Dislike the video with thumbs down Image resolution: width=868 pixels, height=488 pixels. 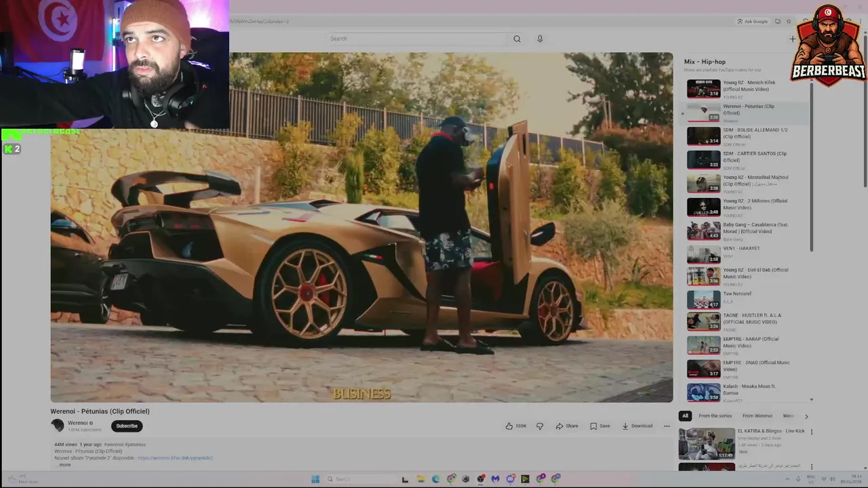coord(540,426)
